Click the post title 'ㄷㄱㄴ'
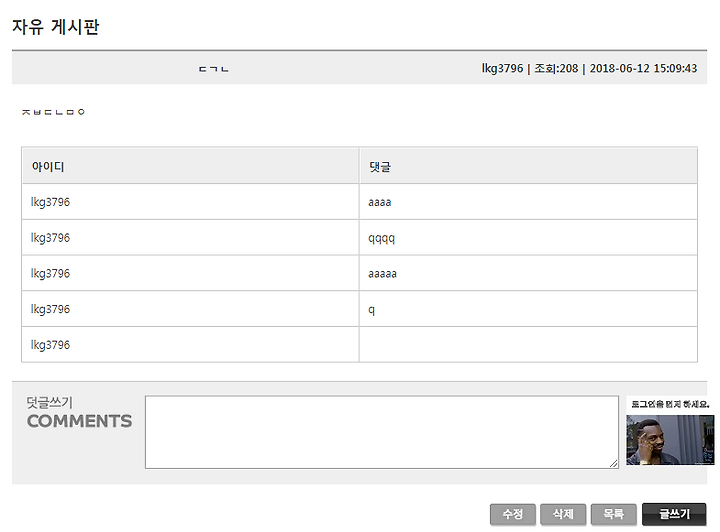 point(214,69)
